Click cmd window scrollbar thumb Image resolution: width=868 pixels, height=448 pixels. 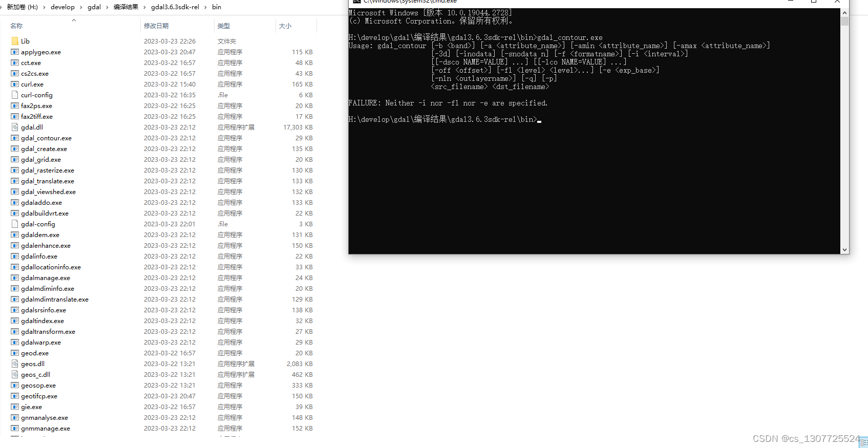pos(845,22)
